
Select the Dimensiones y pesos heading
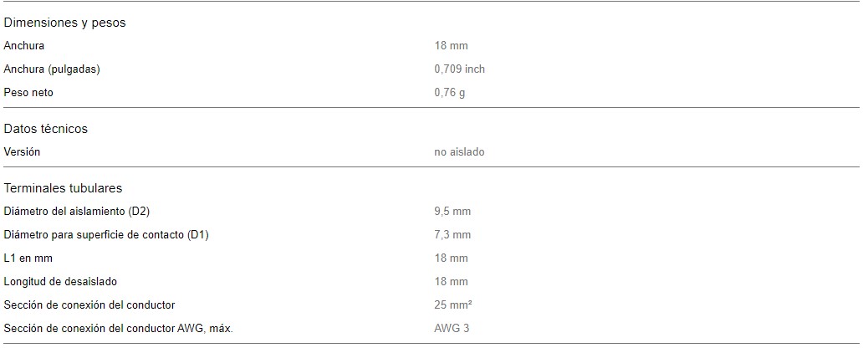tap(64, 23)
